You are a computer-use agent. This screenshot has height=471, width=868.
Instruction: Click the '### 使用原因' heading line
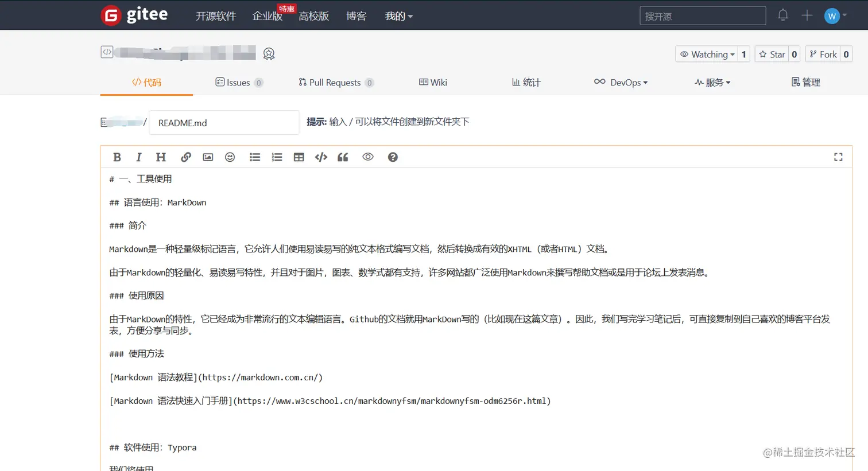tap(137, 295)
